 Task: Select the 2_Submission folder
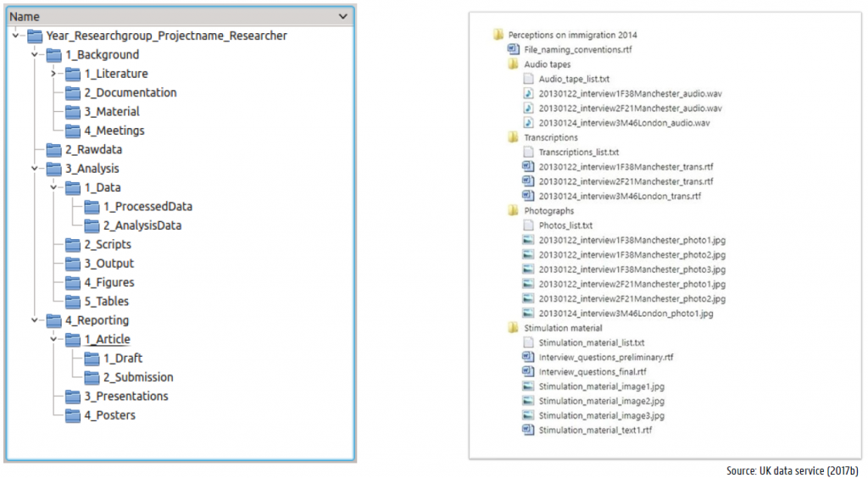(x=137, y=377)
